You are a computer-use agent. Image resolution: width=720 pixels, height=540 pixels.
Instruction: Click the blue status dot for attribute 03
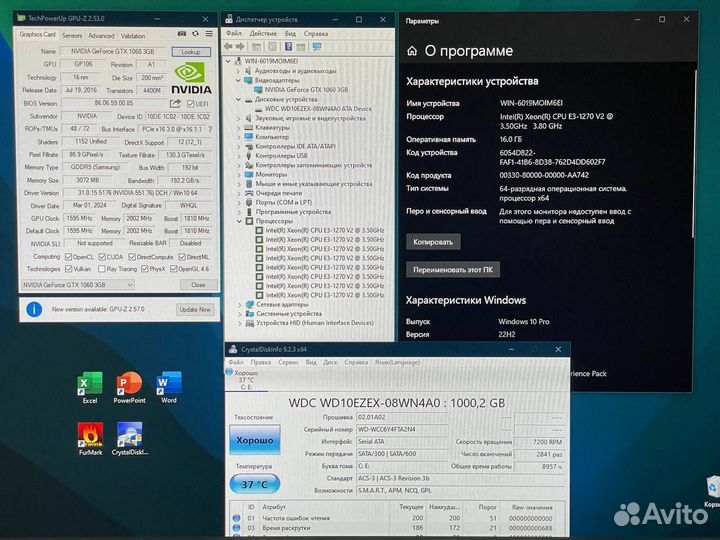click(236, 528)
